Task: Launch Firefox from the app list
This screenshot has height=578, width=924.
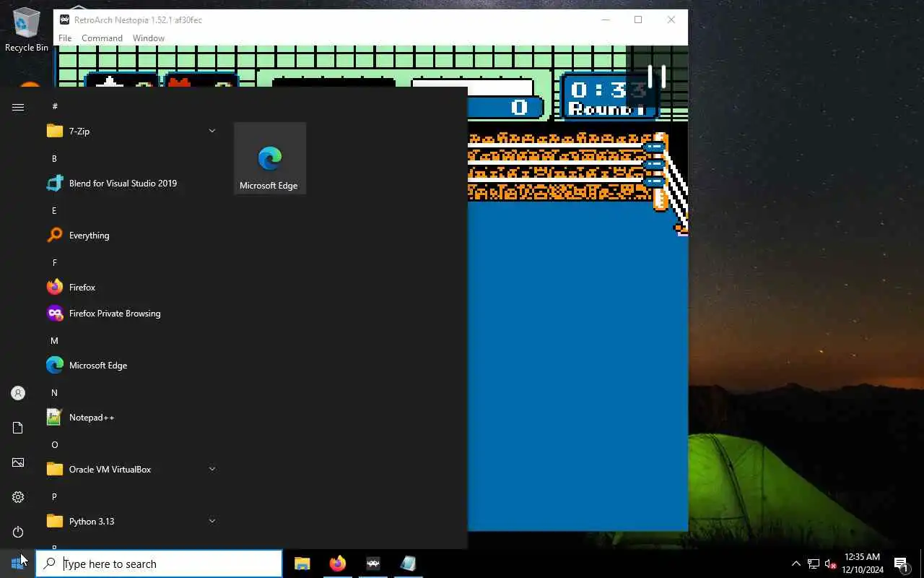Action: (130, 288)
